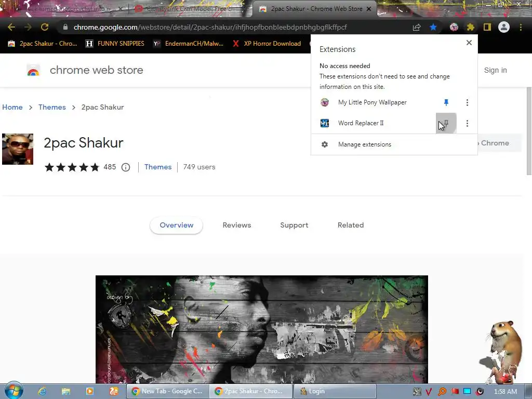The width and height of the screenshot is (532, 399).
Task: Open the side panel icon
Action: pos(487,27)
